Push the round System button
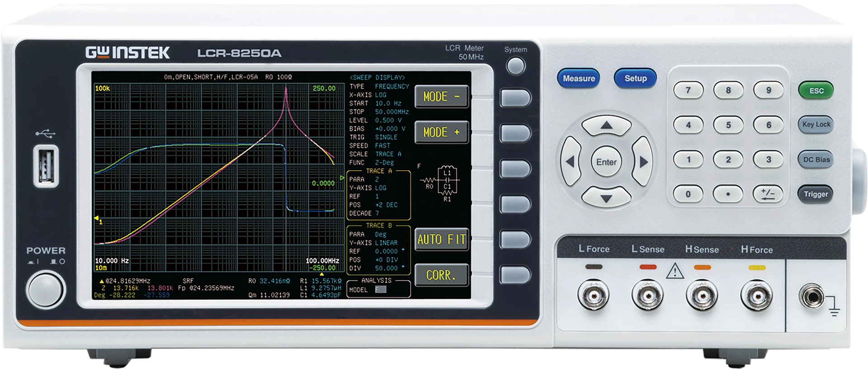868x369 pixels. pyautogui.click(x=516, y=66)
